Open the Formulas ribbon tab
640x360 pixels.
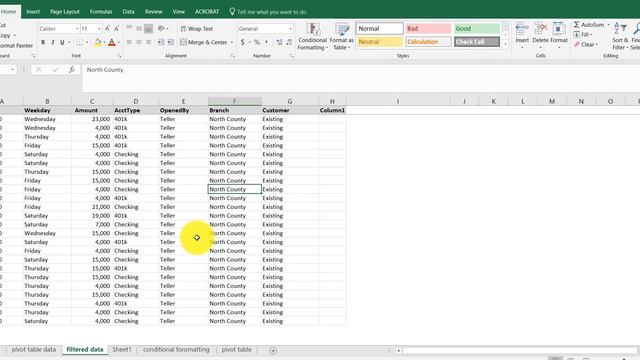click(x=101, y=11)
